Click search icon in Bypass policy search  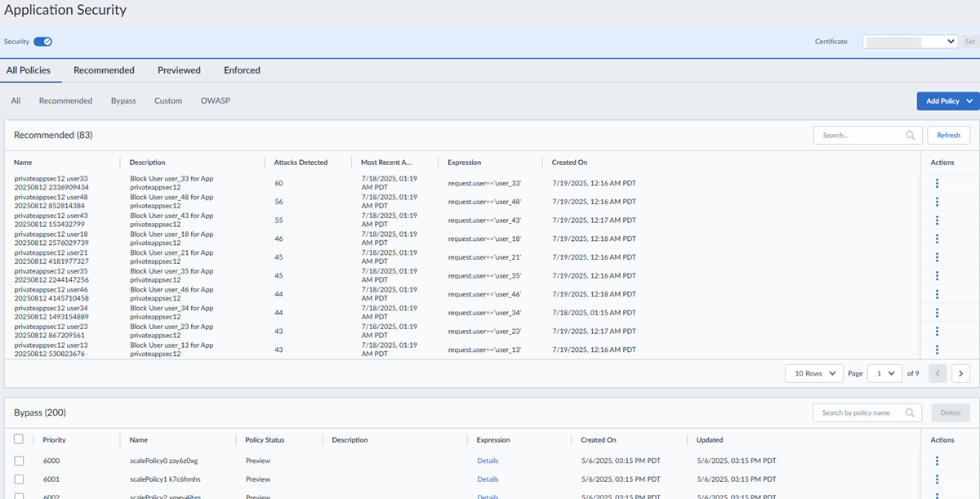(910, 413)
